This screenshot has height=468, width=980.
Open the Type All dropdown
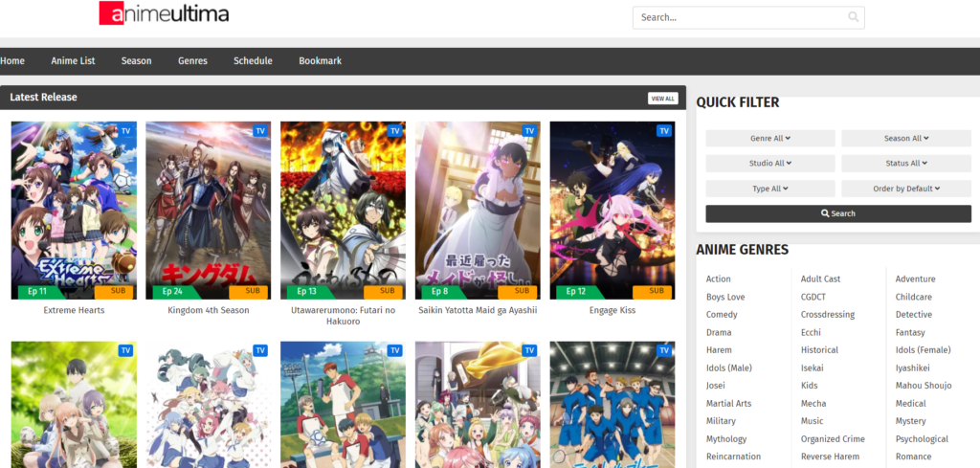[770, 189]
